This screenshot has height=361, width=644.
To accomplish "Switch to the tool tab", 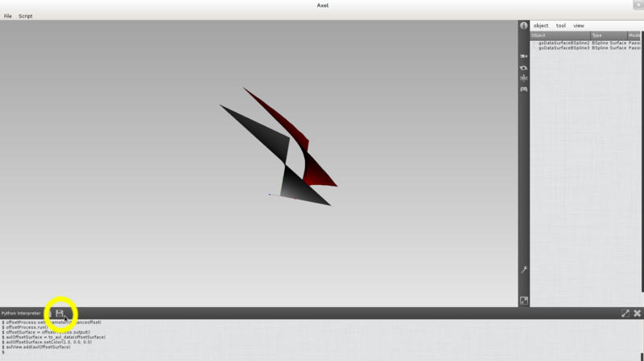I will click(560, 26).
